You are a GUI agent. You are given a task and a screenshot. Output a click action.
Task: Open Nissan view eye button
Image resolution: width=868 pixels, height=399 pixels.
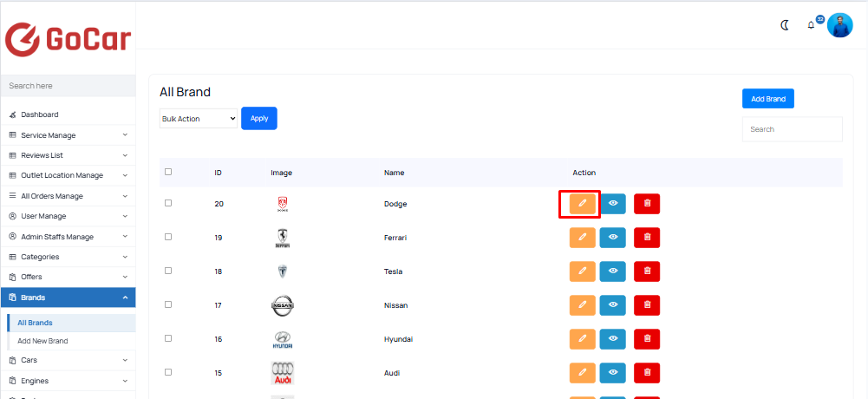tap(613, 305)
